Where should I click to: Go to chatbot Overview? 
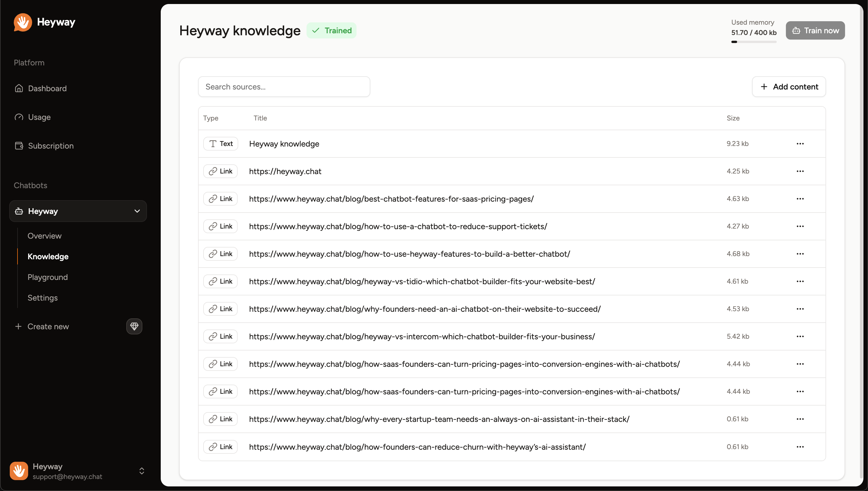(44, 236)
